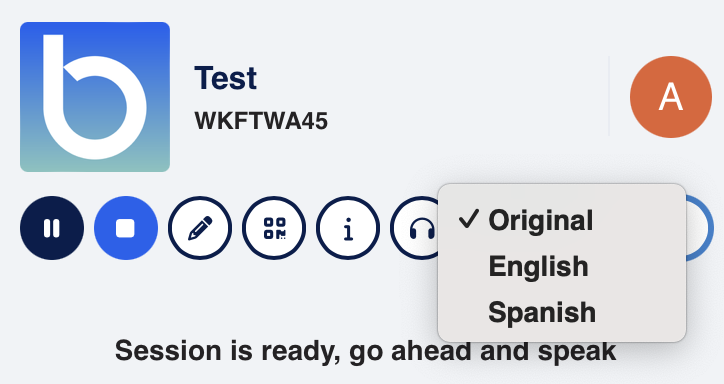Click the headphones audio icon
The width and height of the screenshot is (724, 384).
click(416, 228)
